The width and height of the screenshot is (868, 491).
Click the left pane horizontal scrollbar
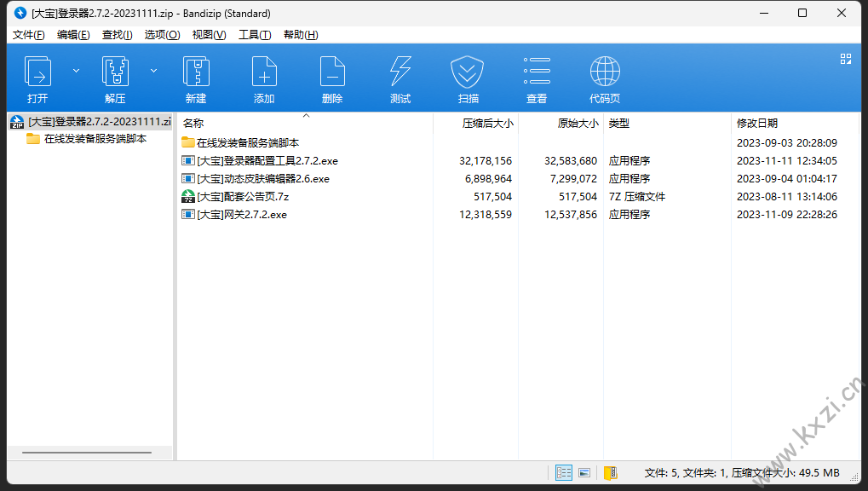click(x=87, y=453)
